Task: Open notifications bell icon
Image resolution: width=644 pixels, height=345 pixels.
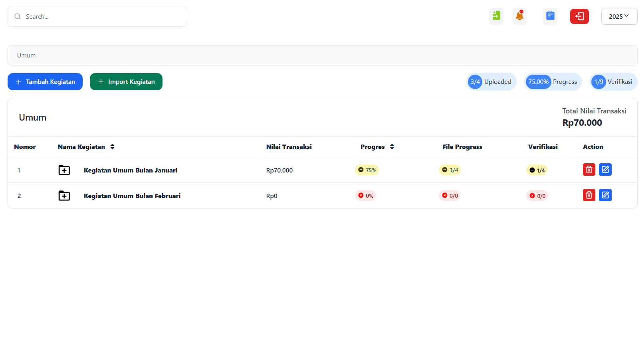Action: pyautogui.click(x=520, y=16)
